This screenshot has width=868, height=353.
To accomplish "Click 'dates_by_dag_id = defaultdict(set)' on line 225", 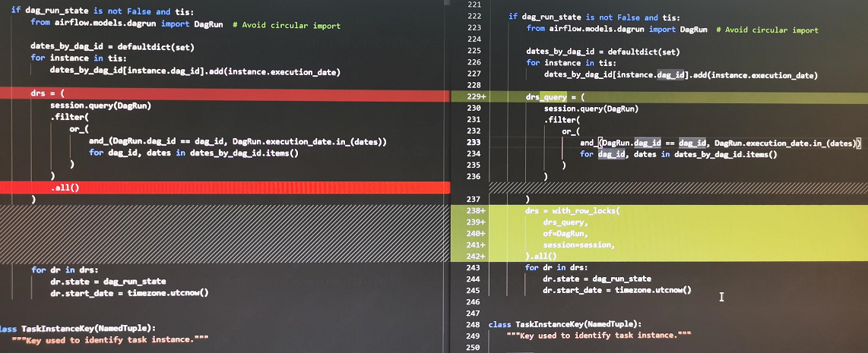I will 603,52.
